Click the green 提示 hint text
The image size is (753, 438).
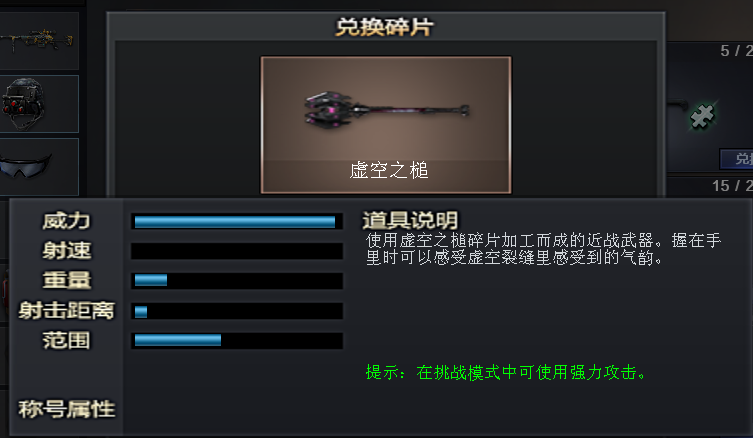507,372
